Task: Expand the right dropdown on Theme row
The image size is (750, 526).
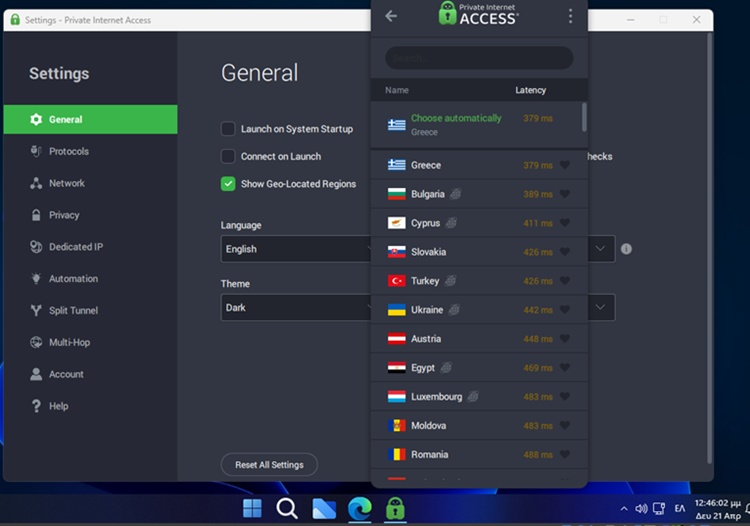Action: pyautogui.click(x=600, y=307)
